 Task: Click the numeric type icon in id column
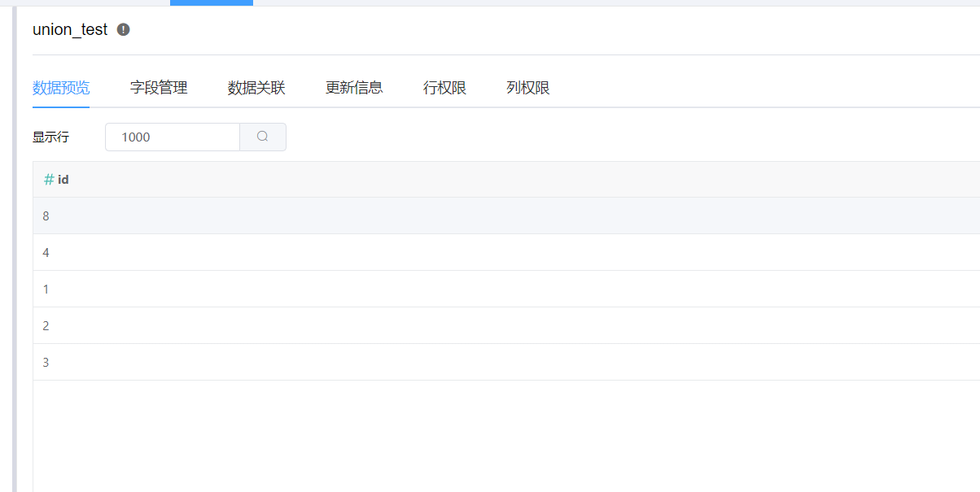[x=47, y=179]
